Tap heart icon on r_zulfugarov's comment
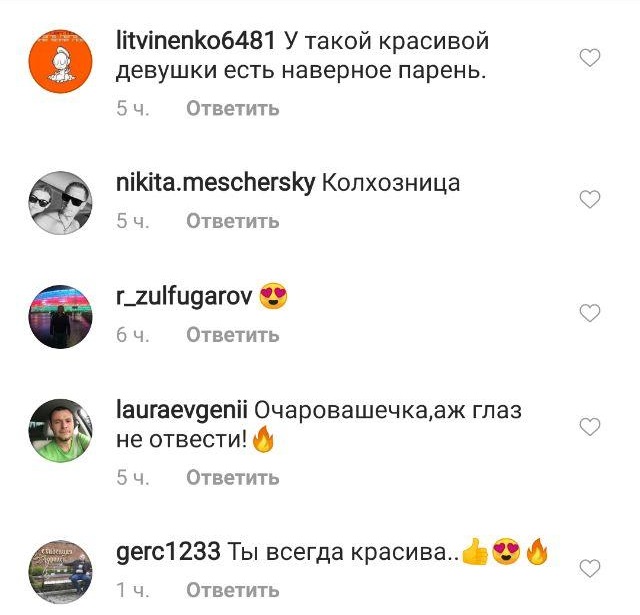 (x=590, y=313)
